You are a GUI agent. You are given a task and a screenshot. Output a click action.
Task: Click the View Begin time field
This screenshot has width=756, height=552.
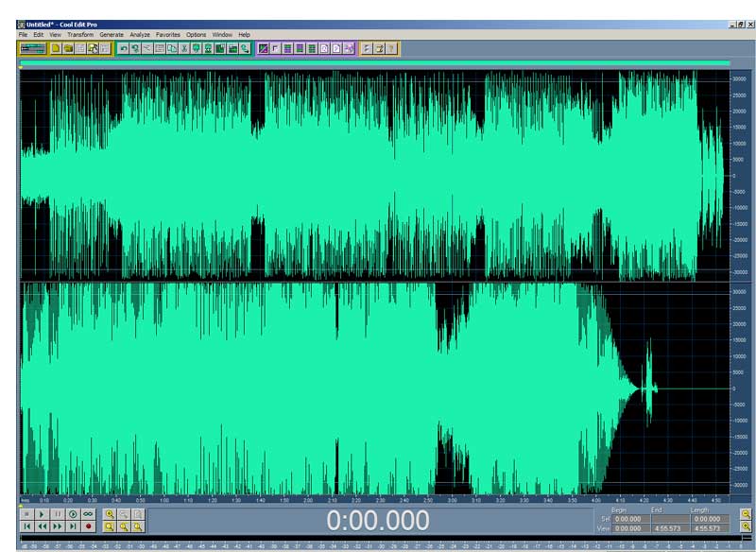tap(629, 528)
